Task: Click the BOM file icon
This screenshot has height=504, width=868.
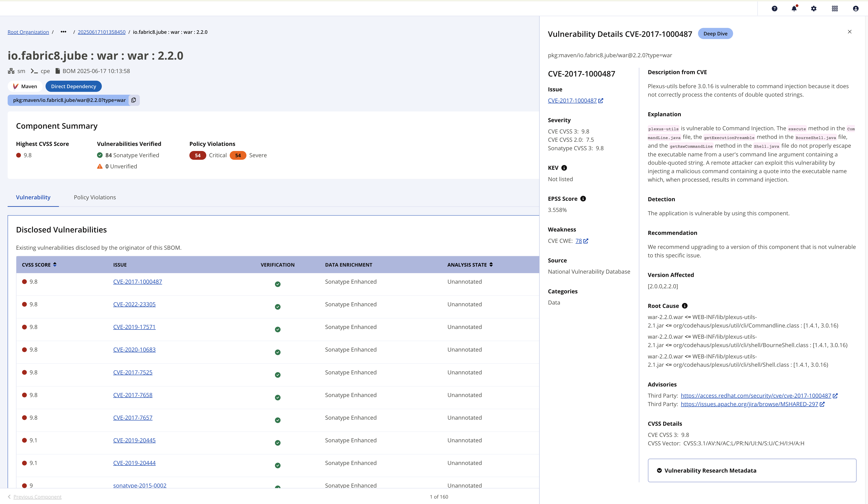Action: click(58, 71)
